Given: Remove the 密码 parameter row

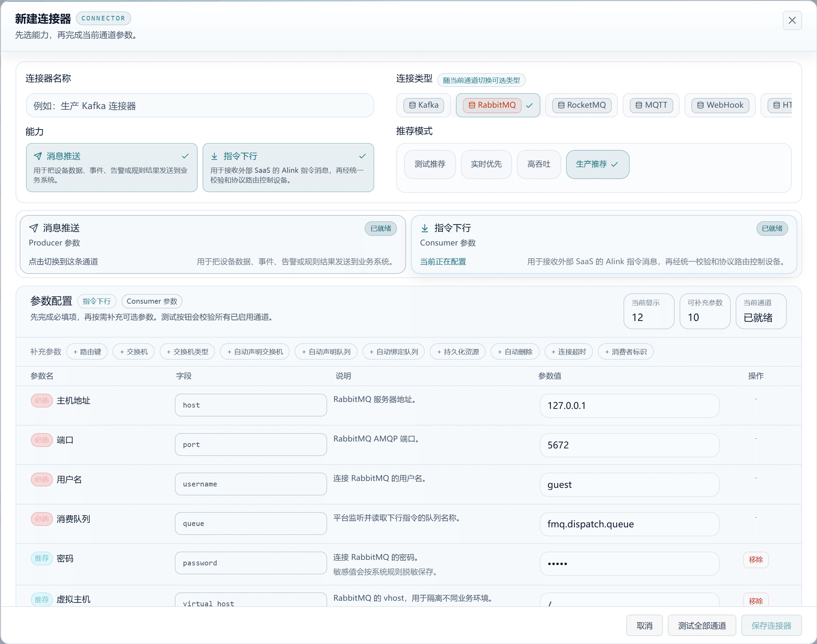Looking at the screenshot, I should (755, 560).
